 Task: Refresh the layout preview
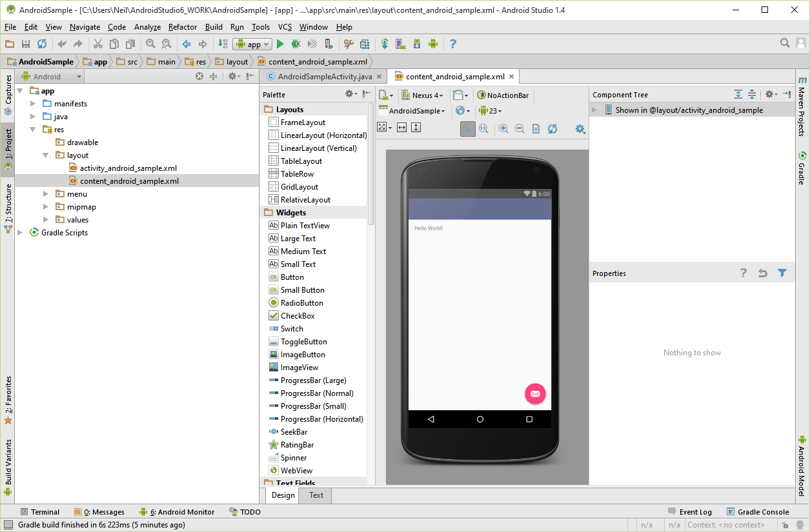click(x=552, y=128)
